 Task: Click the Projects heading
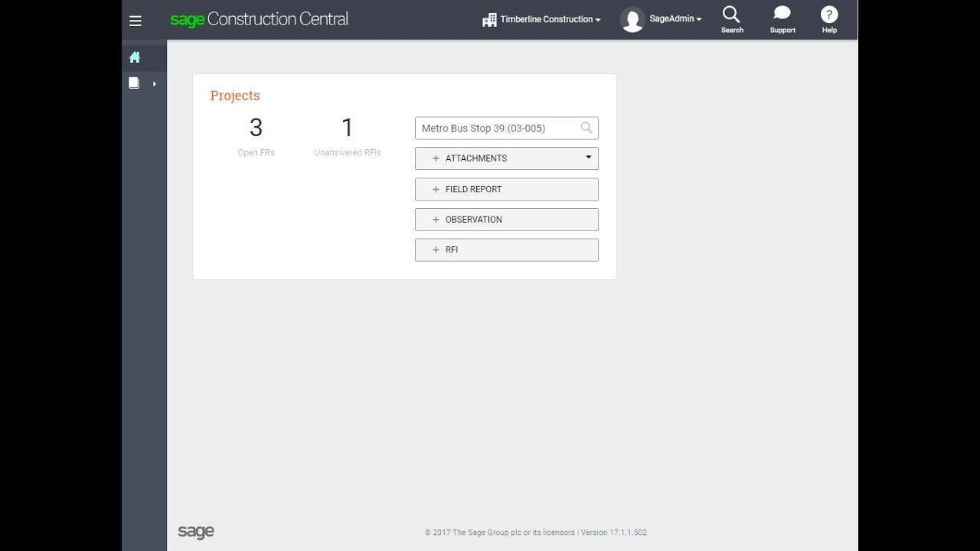235,96
